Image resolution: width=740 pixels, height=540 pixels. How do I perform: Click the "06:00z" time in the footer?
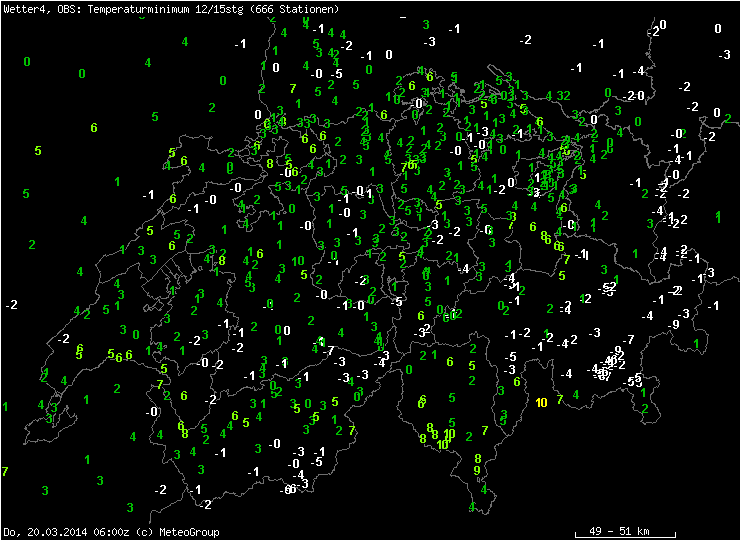[91, 532]
